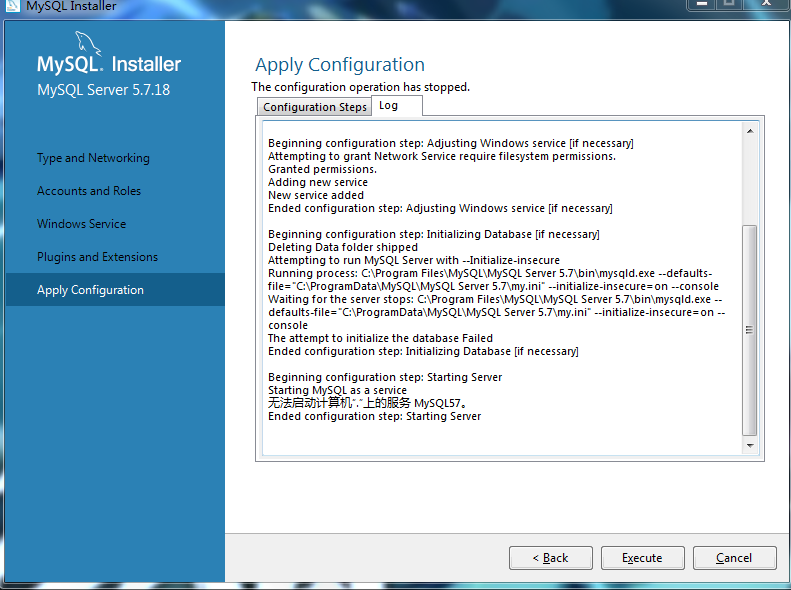Click 'Adding new service' log line
Image resolution: width=791 pixels, height=590 pixels.
point(318,182)
